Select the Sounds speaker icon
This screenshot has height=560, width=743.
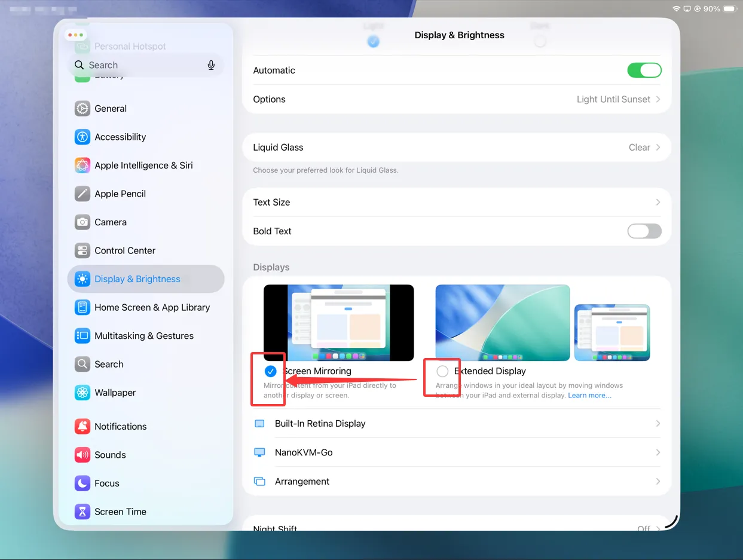point(82,454)
